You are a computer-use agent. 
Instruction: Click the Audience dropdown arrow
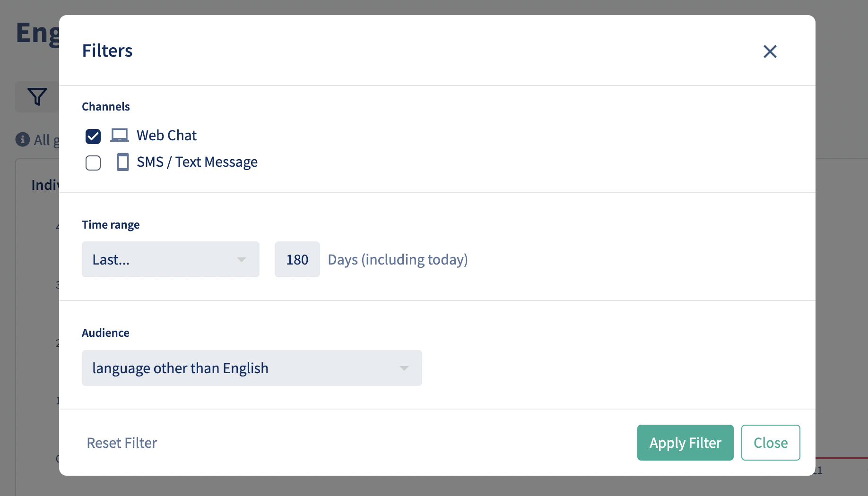click(404, 368)
